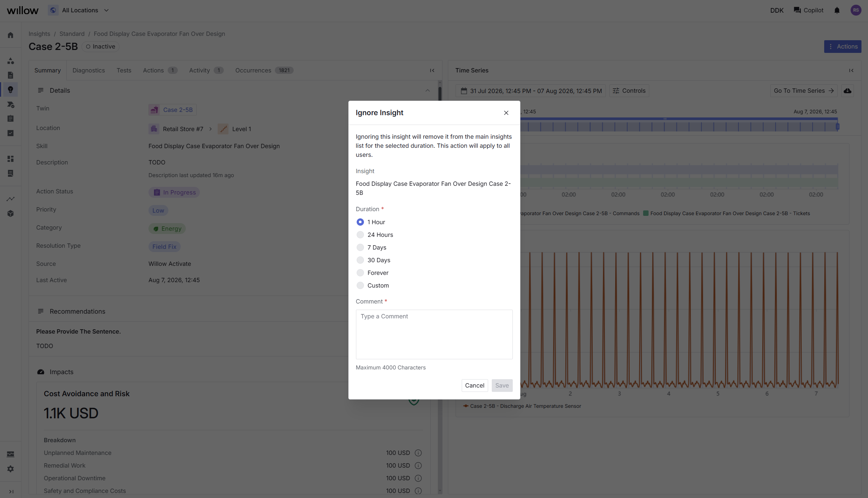The height and width of the screenshot is (498, 868).
Task: Cancel the Ignore Insight dialog
Action: coord(475,385)
